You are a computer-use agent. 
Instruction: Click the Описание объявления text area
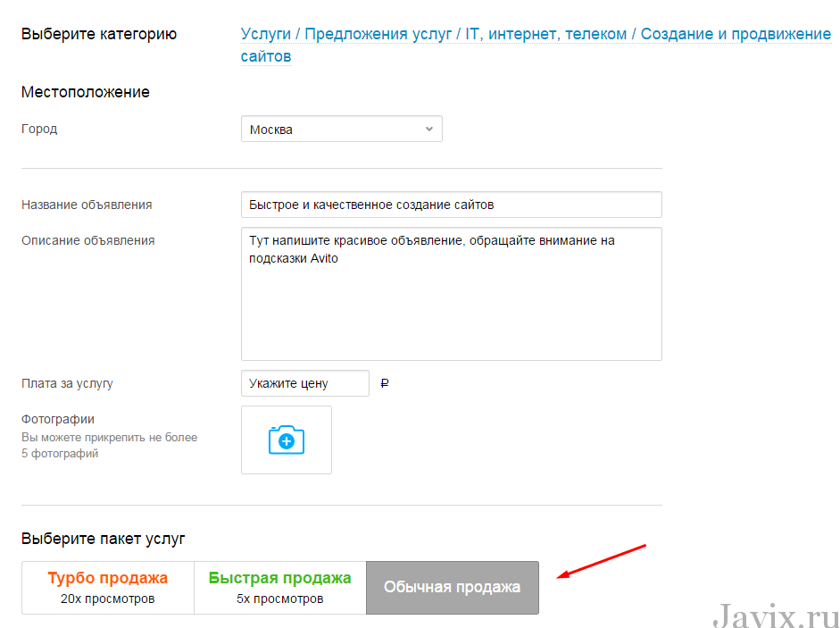click(x=452, y=294)
